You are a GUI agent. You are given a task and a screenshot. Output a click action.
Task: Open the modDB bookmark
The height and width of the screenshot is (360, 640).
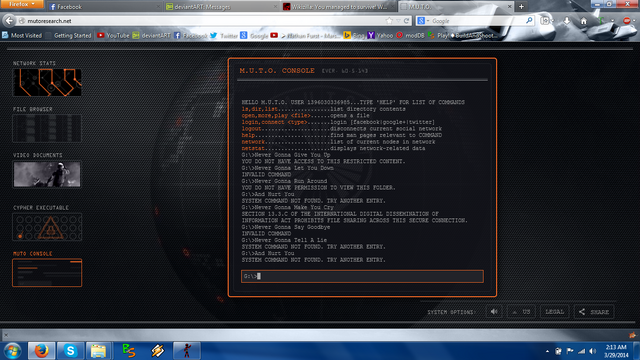click(x=410, y=36)
